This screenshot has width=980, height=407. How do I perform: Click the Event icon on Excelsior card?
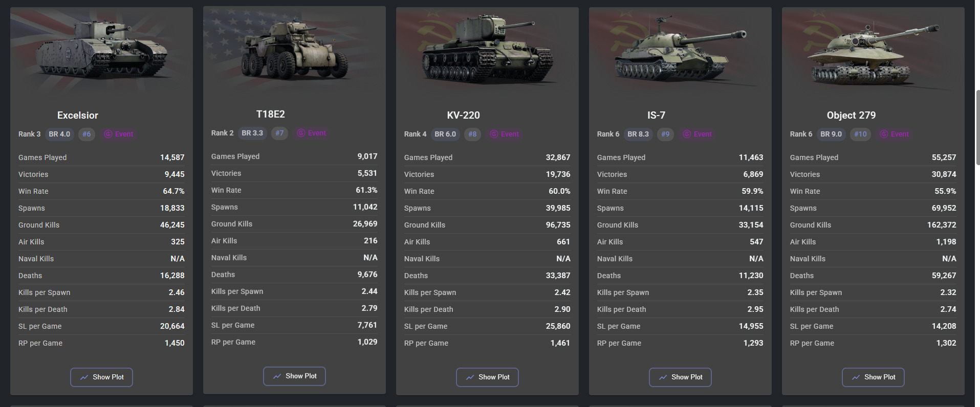[x=108, y=134]
